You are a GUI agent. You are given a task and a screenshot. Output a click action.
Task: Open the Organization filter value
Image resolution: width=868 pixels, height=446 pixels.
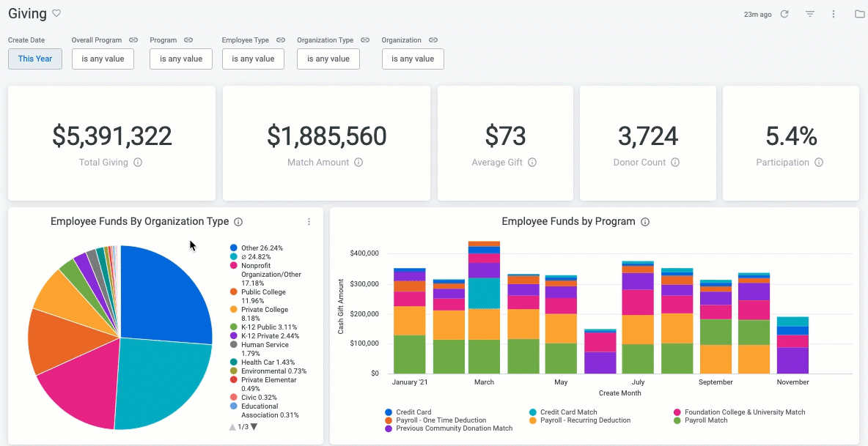413,59
